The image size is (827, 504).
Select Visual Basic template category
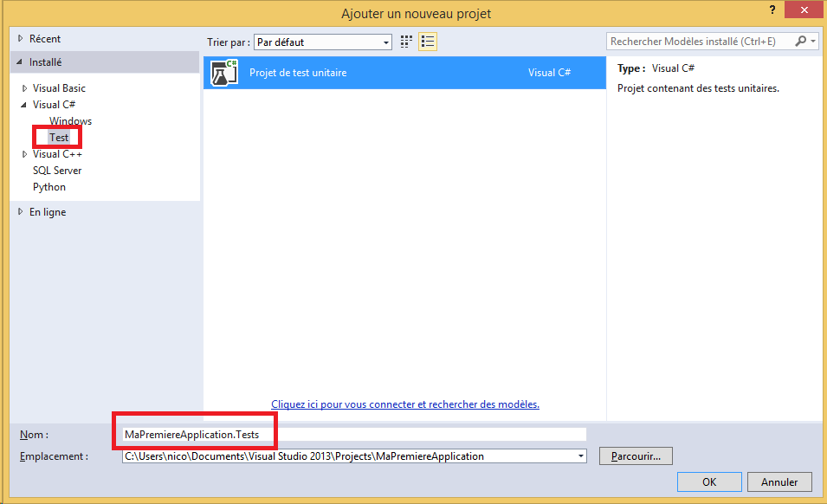[x=59, y=88]
